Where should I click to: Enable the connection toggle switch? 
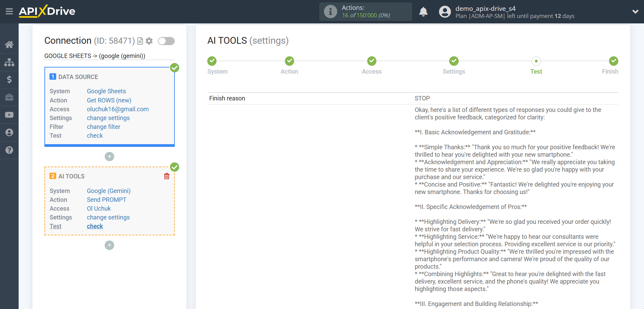pyautogui.click(x=166, y=41)
